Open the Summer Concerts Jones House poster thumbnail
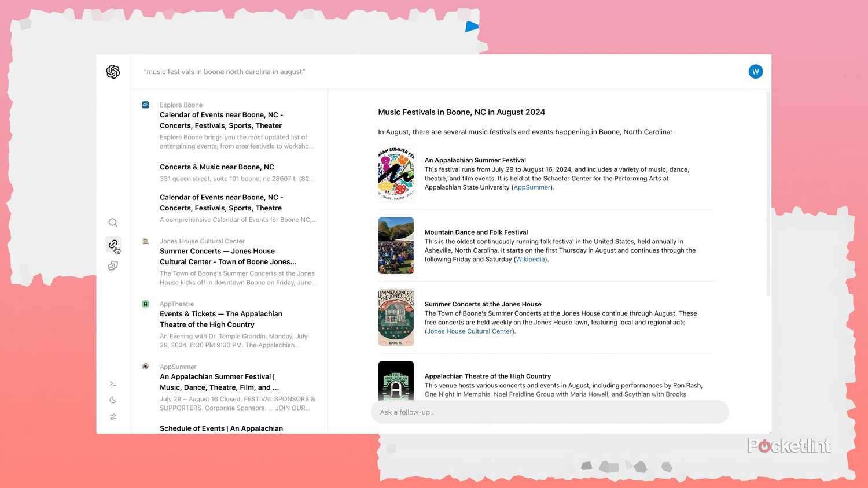Viewport: 868px width, 488px height. [x=396, y=317]
